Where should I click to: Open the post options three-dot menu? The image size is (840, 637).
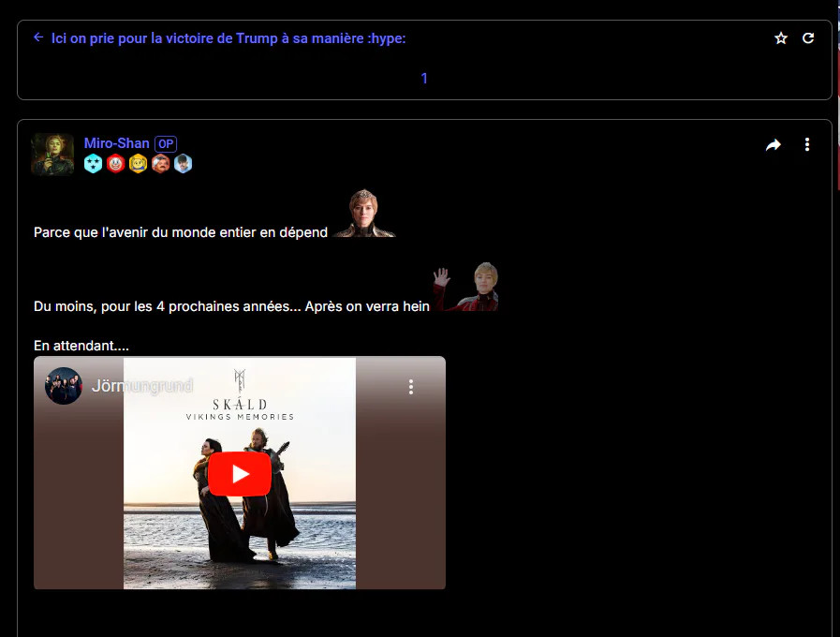pos(807,144)
